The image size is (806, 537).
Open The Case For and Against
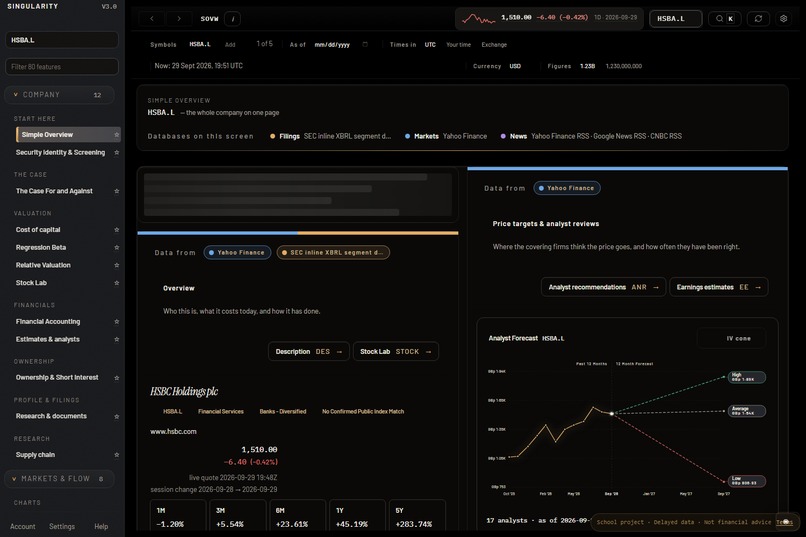pos(54,191)
